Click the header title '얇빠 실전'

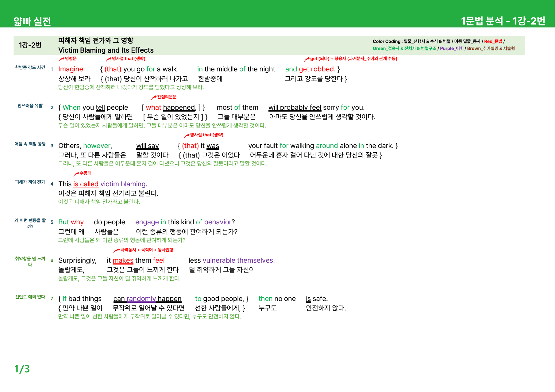32,21
